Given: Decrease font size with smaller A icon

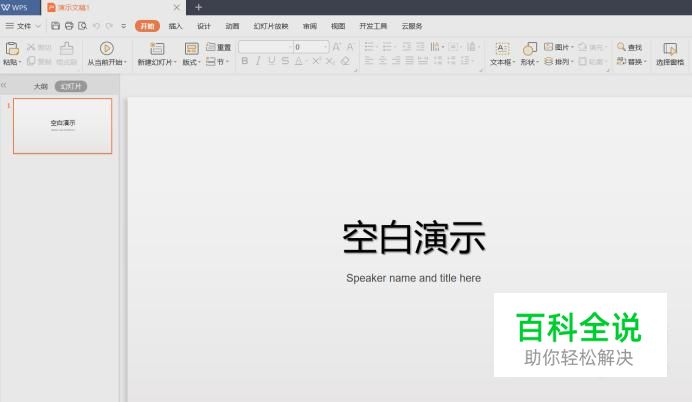Looking at the screenshot, I should tap(350, 47).
